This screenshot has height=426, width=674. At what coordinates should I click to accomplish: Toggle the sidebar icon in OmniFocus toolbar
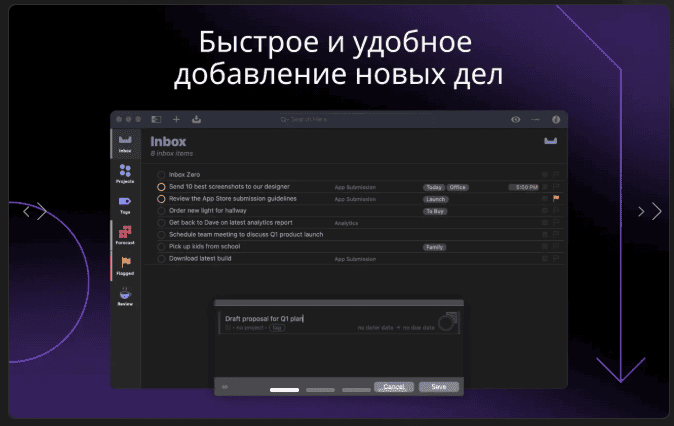click(x=156, y=120)
